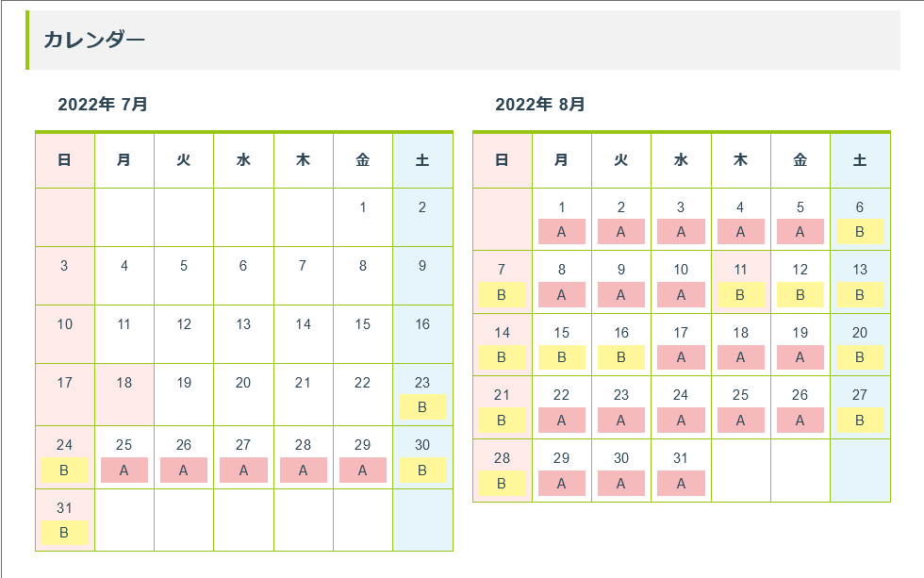Click the yellow B badge on July 23

pyautogui.click(x=421, y=407)
